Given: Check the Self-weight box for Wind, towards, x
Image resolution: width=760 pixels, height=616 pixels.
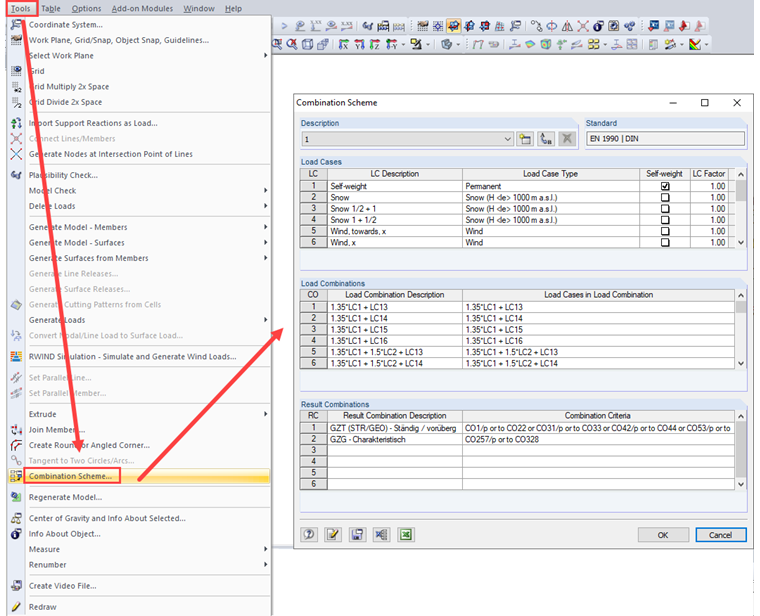Looking at the screenshot, I should click(x=665, y=231).
